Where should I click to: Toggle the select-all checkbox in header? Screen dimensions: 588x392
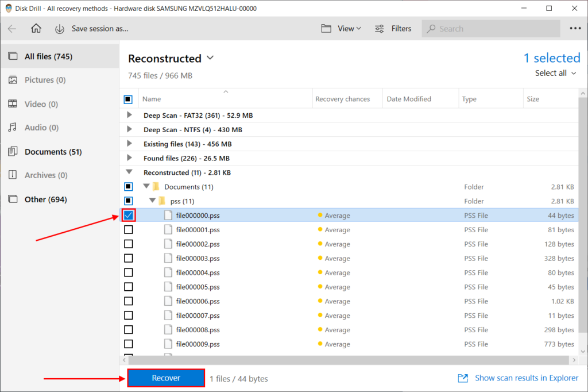[129, 98]
